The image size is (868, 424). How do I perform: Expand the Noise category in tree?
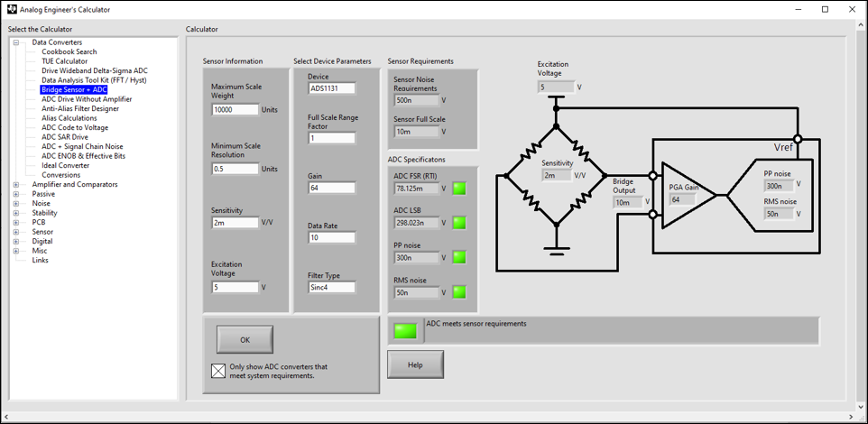point(16,204)
